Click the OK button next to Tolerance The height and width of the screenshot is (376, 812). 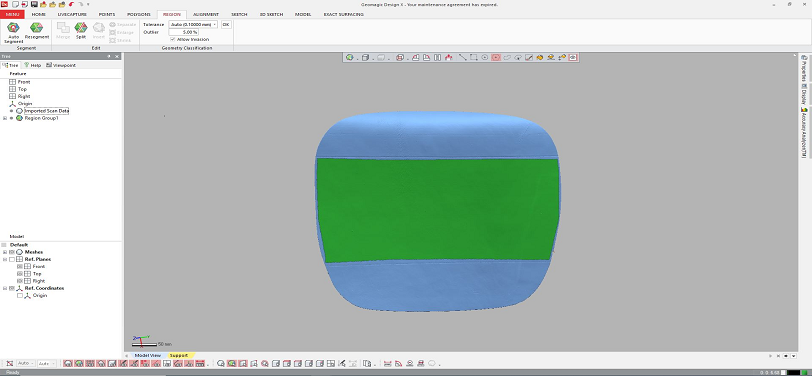226,24
